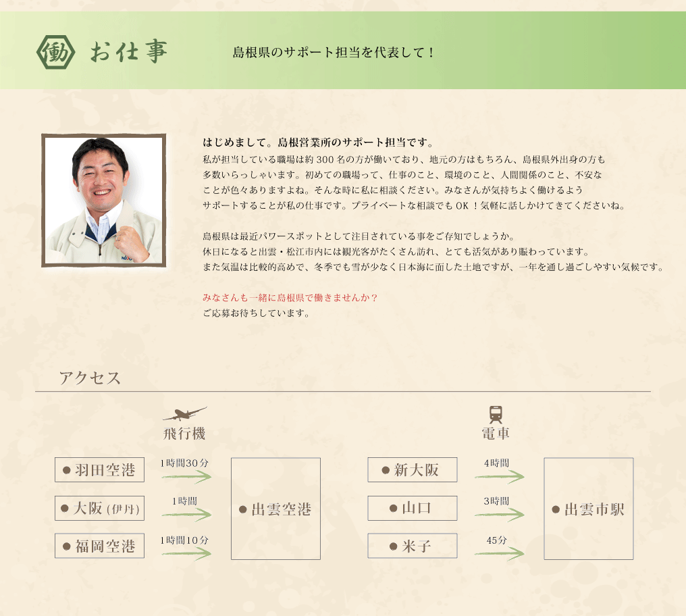Screen dimensions: 686x616
Task: Select the 福岡空港 departure box
Action: pyautogui.click(x=99, y=546)
